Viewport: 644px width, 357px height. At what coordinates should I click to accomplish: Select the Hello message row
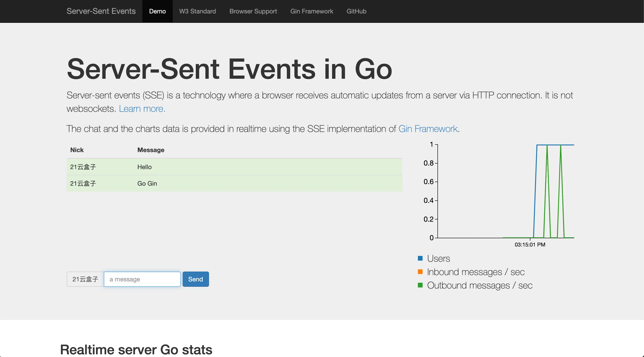234,167
